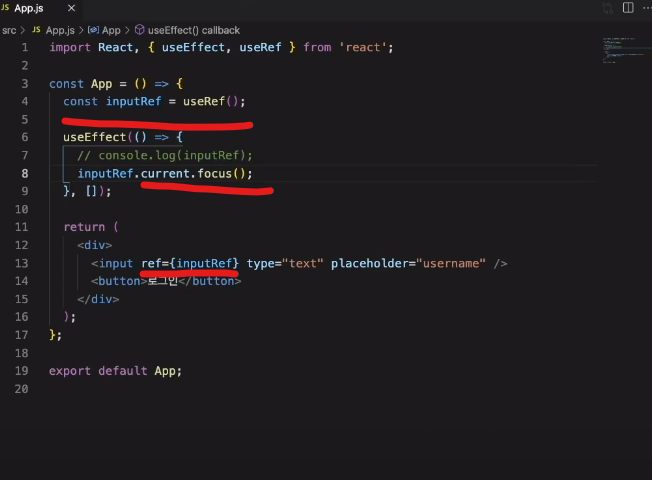Open the more actions ellipsis menu
The image size is (652, 480).
pyautogui.click(x=647, y=8)
